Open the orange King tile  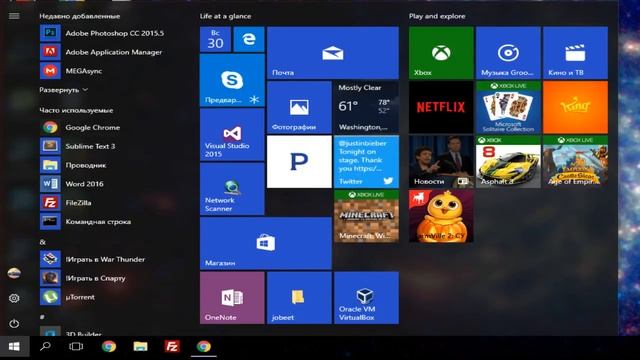575,107
